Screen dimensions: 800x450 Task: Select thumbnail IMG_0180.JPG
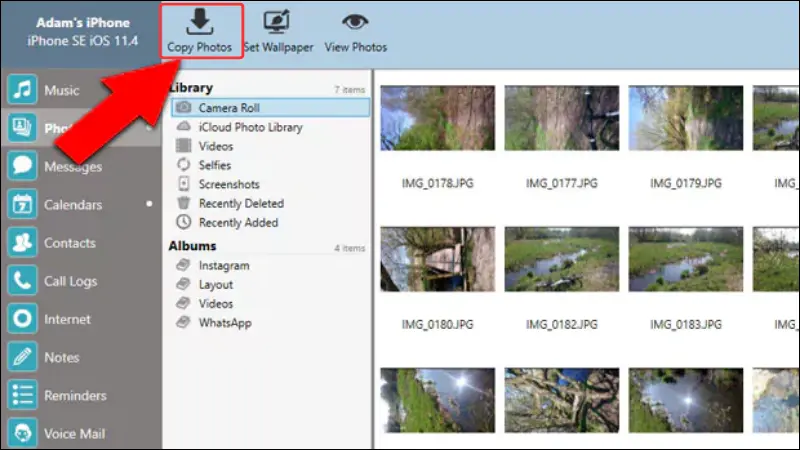(438, 259)
